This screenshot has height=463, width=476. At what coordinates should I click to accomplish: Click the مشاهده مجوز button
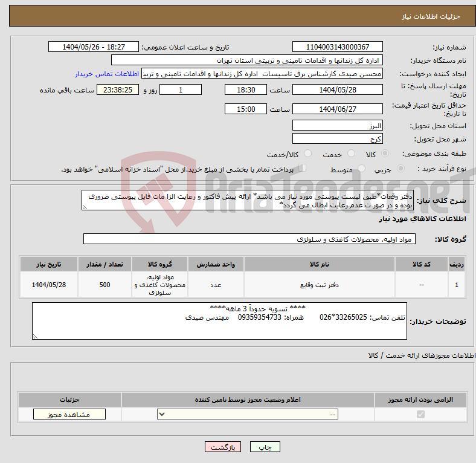[x=69, y=415]
